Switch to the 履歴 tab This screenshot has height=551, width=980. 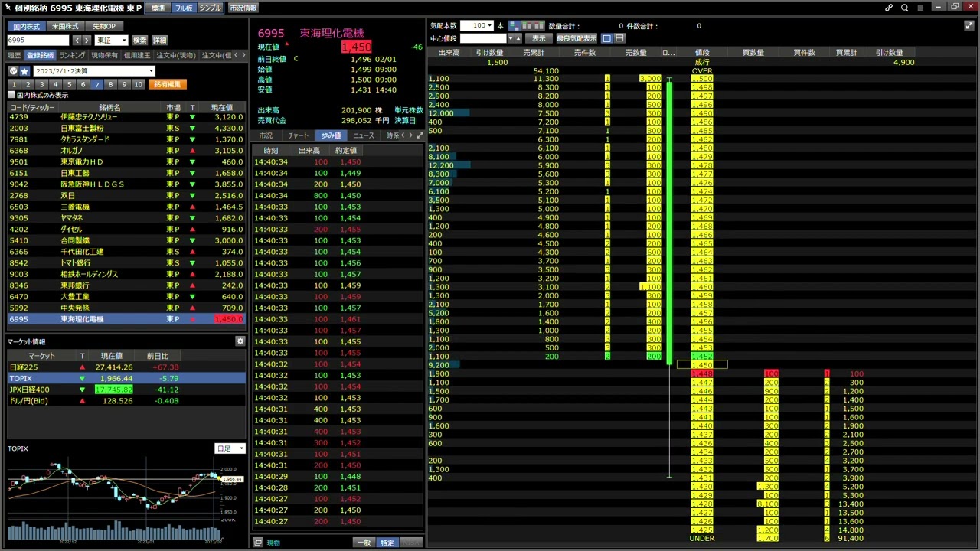click(14, 55)
